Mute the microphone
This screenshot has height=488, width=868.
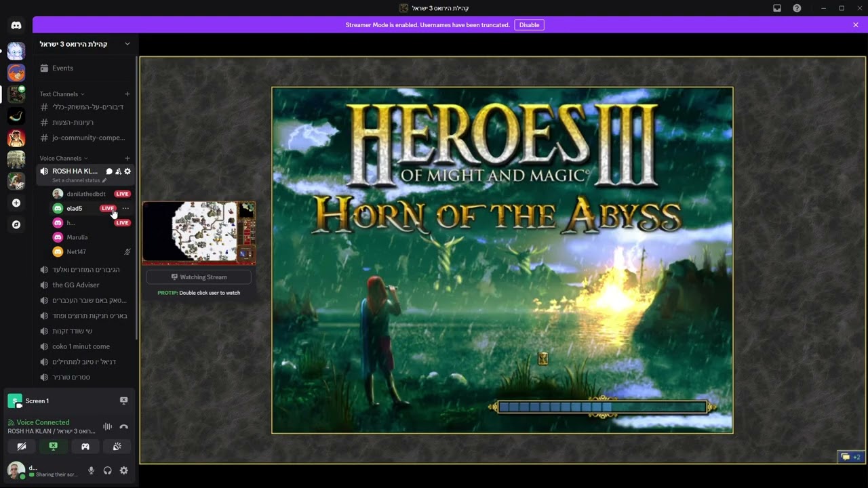tap(91, 470)
